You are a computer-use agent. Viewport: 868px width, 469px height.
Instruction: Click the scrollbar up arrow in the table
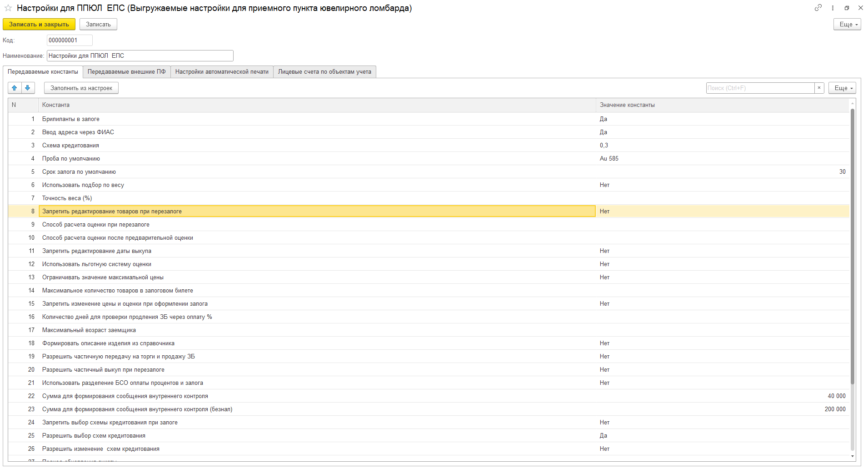(853, 105)
